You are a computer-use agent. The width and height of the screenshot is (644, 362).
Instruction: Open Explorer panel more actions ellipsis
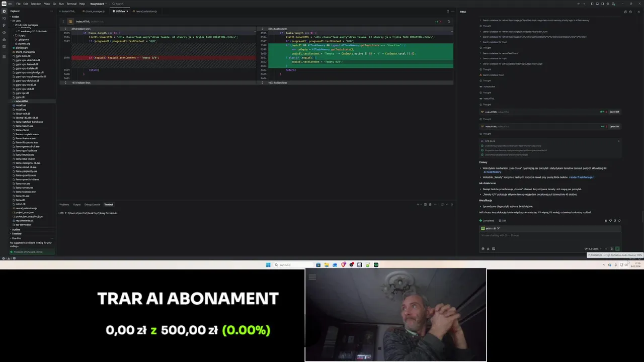click(x=52, y=11)
